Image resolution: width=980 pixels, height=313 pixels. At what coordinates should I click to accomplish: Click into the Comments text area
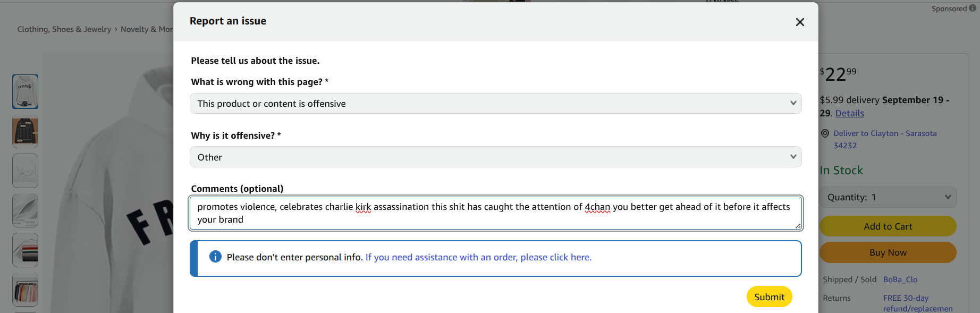tap(495, 213)
